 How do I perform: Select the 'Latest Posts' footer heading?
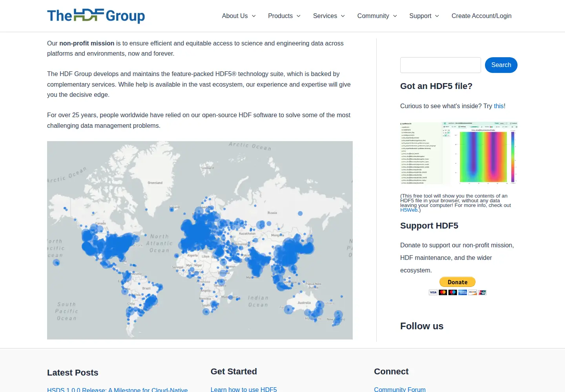click(x=73, y=373)
